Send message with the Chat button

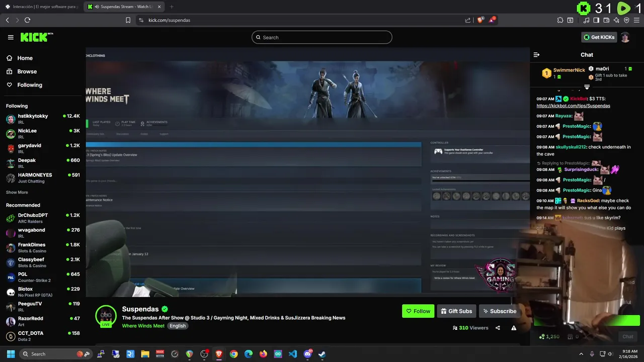point(628,337)
